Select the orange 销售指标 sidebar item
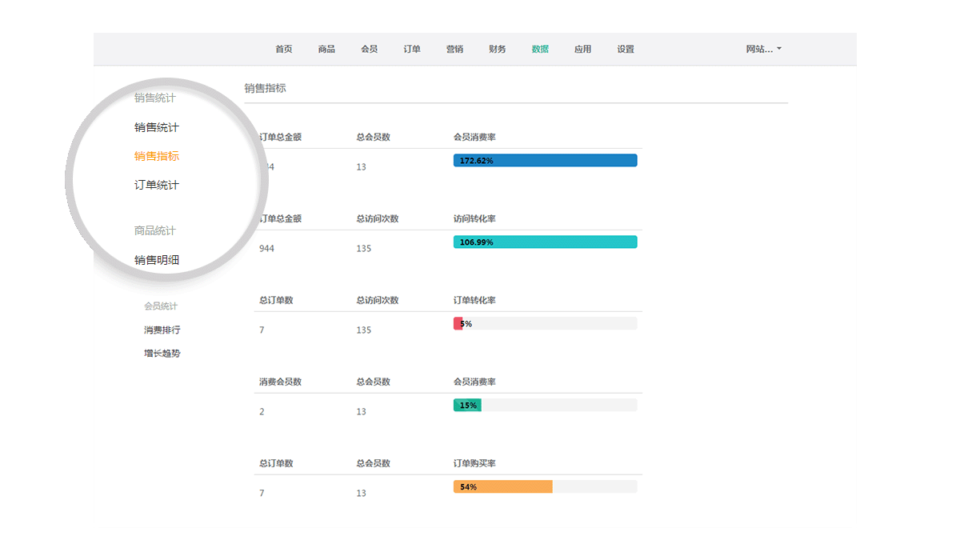This screenshot has height=560, width=960. point(157,156)
